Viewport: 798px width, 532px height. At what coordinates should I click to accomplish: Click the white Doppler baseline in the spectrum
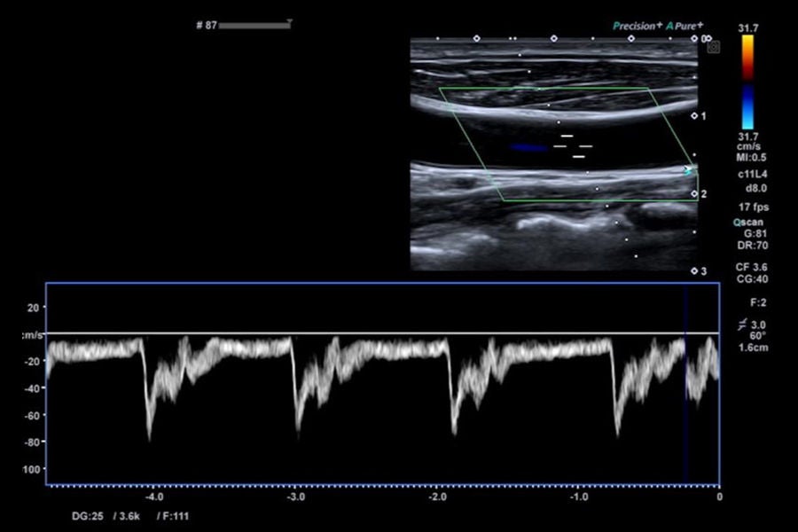pyautogui.click(x=383, y=333)
